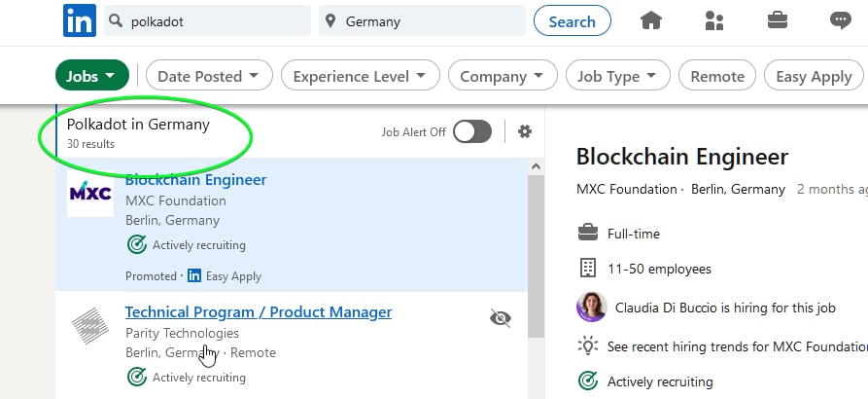The width and height of the screenshot is (868, 399).
Task: Enable the Remote filter
Action: (717, 75)
